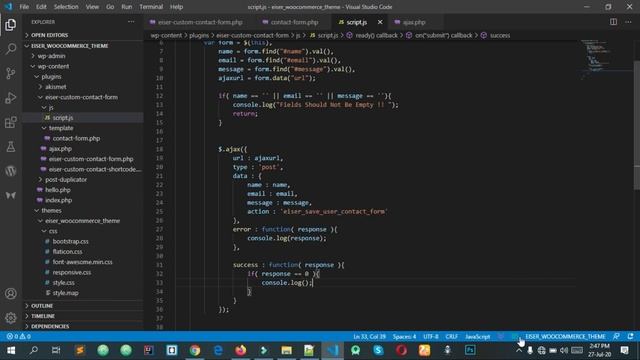The image size is (640, 360).
Task: Open Explorer panel More Actions ellipsis
Action: coord(131,22)
